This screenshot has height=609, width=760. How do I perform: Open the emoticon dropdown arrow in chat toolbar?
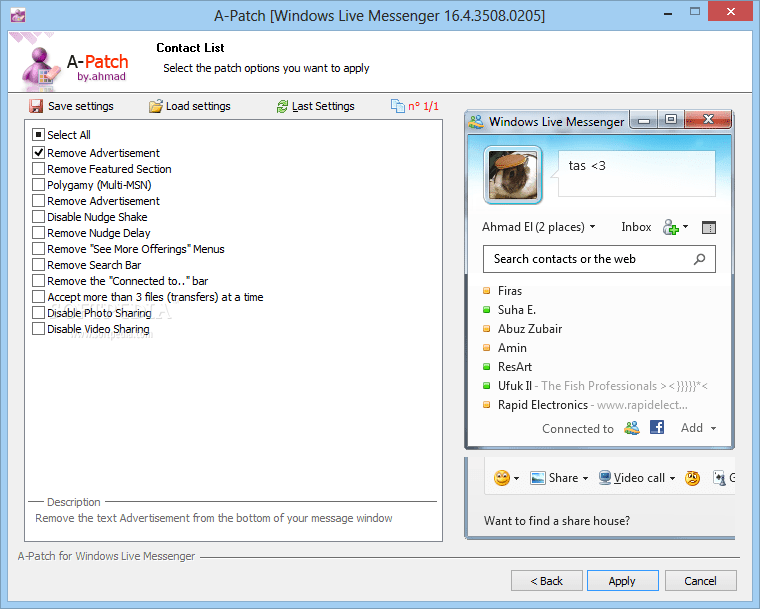[x=516, y=479]
